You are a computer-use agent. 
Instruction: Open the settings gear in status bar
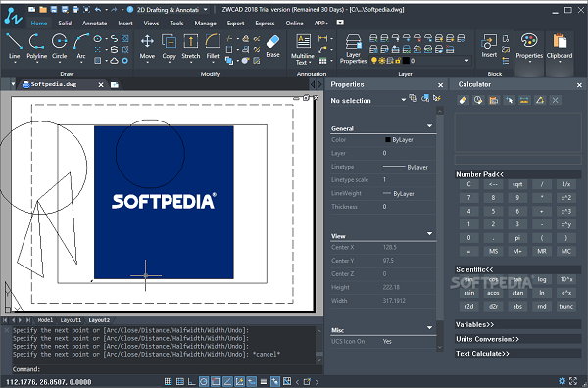pos(562,381)
